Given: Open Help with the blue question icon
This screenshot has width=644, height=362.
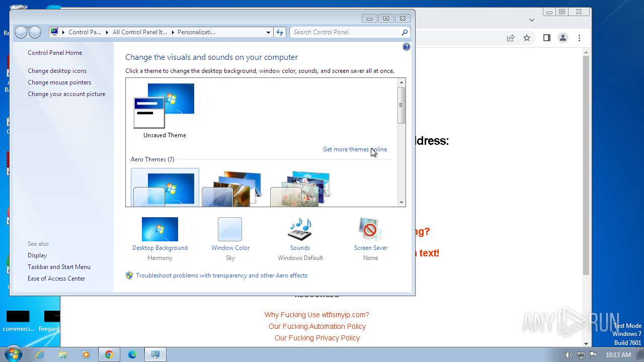Looking at the screenshot, I should 407,47.
